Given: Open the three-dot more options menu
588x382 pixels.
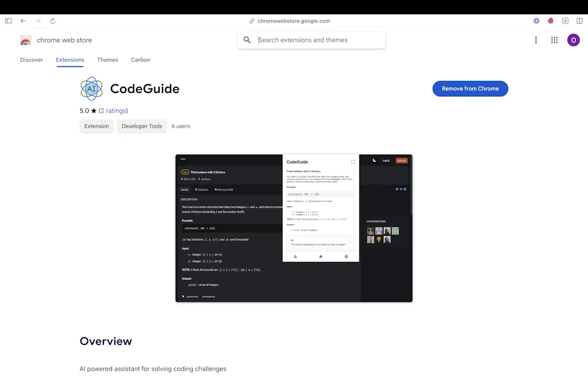Looking at the screenshot, I should [536, 40].
